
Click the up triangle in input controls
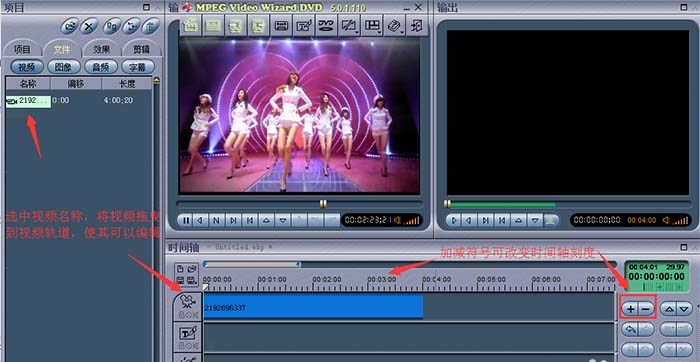(x=267, y=220)
